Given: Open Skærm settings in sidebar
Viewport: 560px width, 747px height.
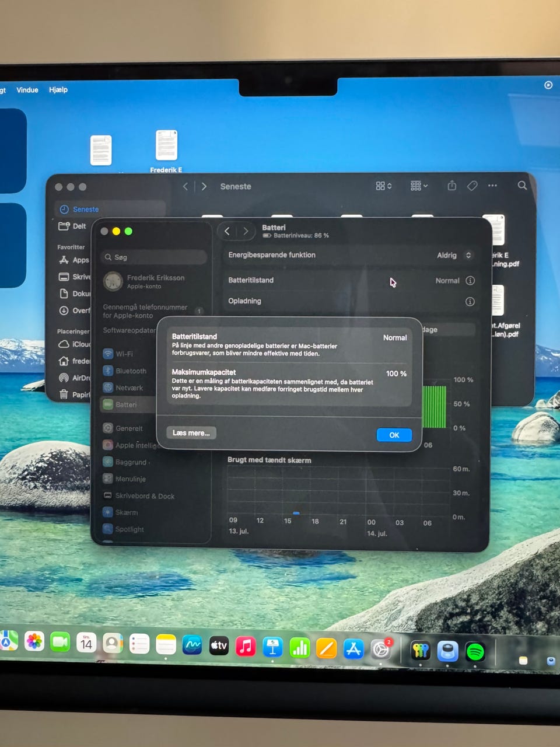Looking at the screenshot, I should point(120,512).
